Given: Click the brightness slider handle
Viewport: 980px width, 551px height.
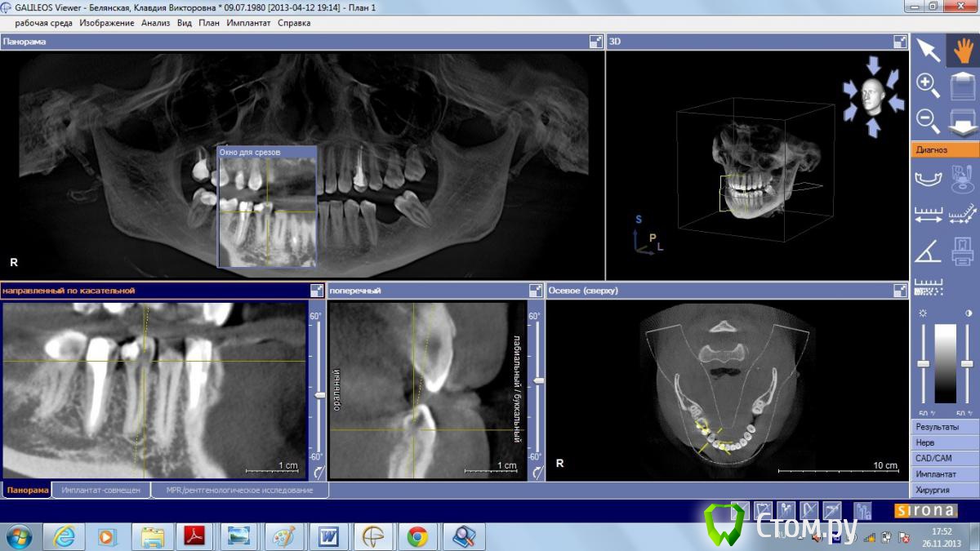Looking at the screenshot, I should (x=923, y=363).
